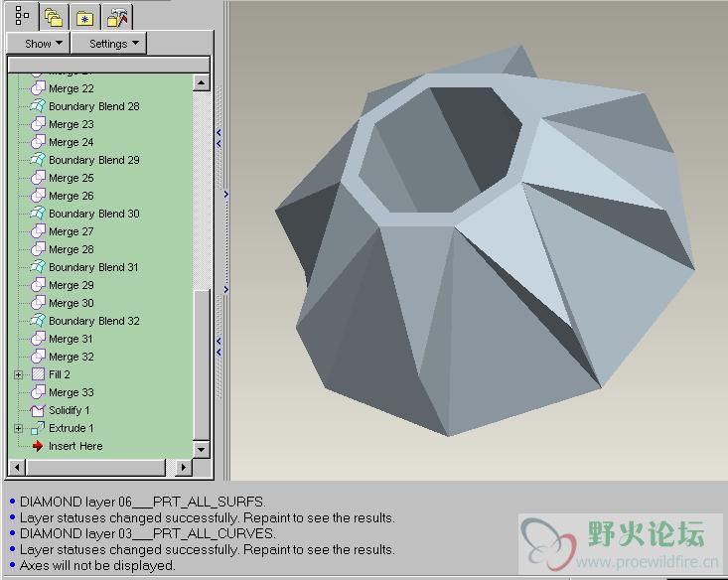Select the Extrude 1 label
The width and height of the screenshot is (728, 580).
[72, 428]
